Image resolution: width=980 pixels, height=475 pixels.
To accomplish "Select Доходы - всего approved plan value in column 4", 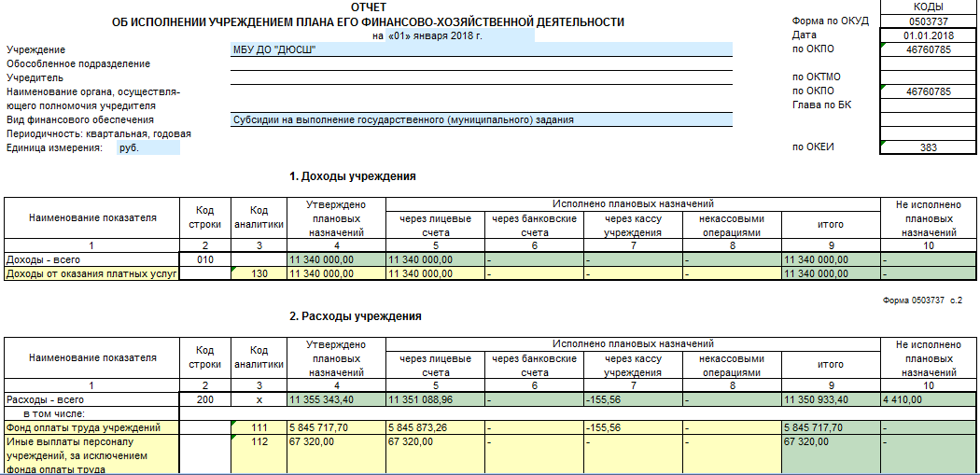I will (x=336, y=259).
